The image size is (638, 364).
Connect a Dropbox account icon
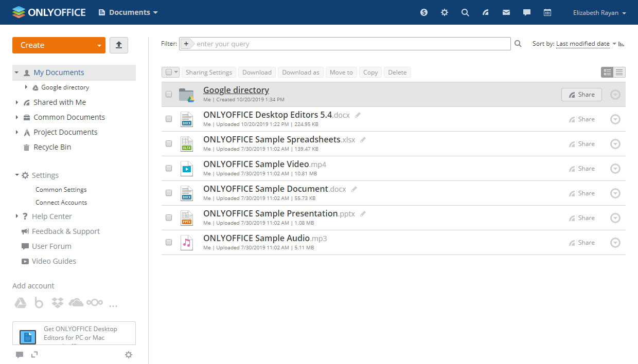[58, 303]
